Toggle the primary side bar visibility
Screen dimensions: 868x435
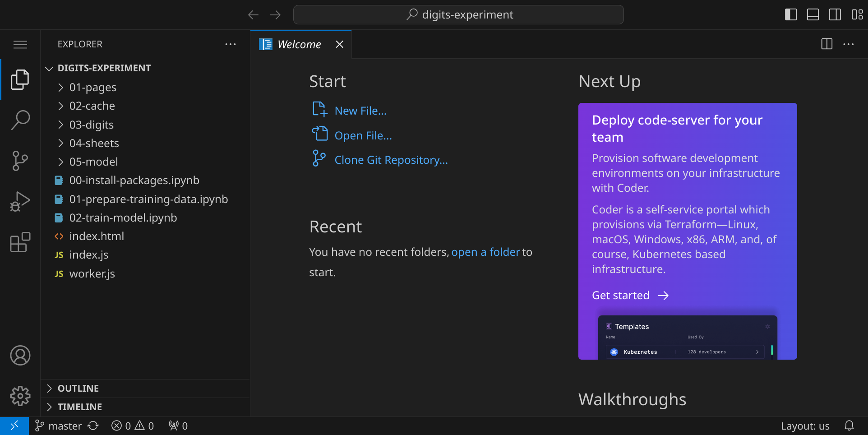point(791,14)
